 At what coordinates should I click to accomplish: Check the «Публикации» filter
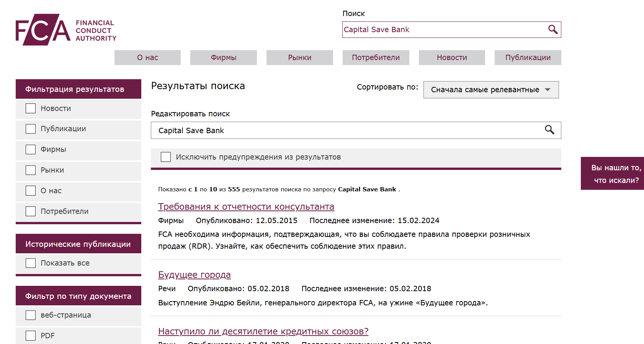tap(30, 129)
